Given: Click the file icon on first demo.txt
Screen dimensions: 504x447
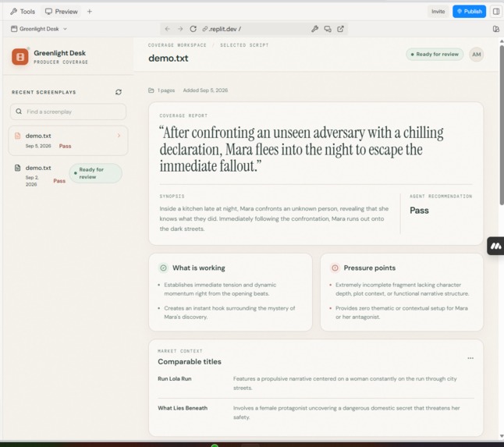Looking at the screenshot, I should 18,136.
